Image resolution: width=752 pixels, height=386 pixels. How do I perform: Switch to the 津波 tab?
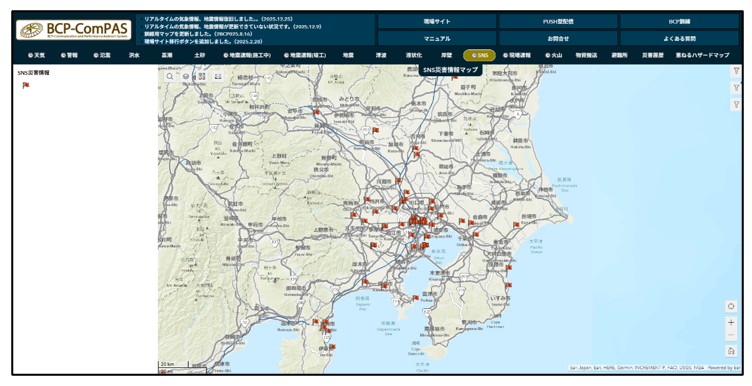tap(381, 55)
